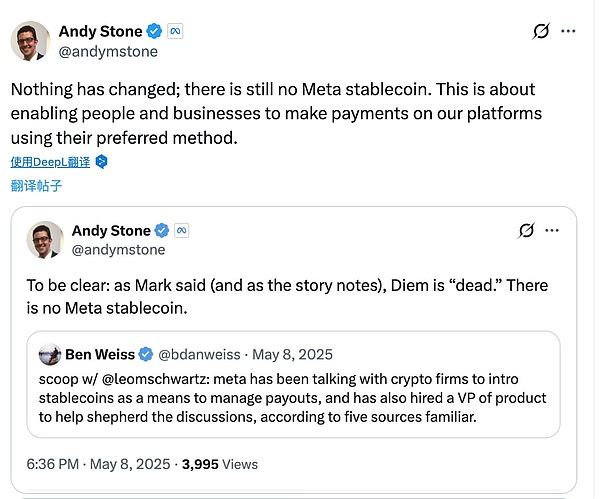Click the Grok icon in quoted post

[x=526, y=231]
